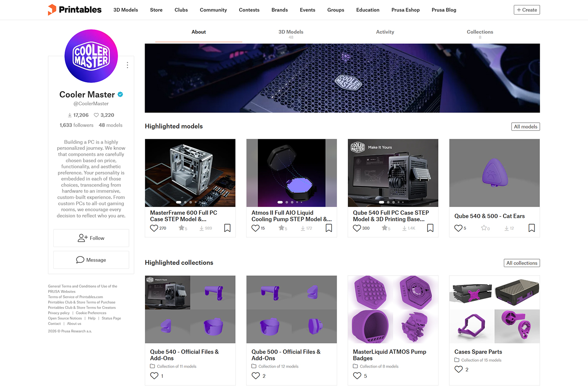The image size is (588, 392).
Task: Click the collection folder icon on Cases Spare Parts
Action: pos(457,360)
